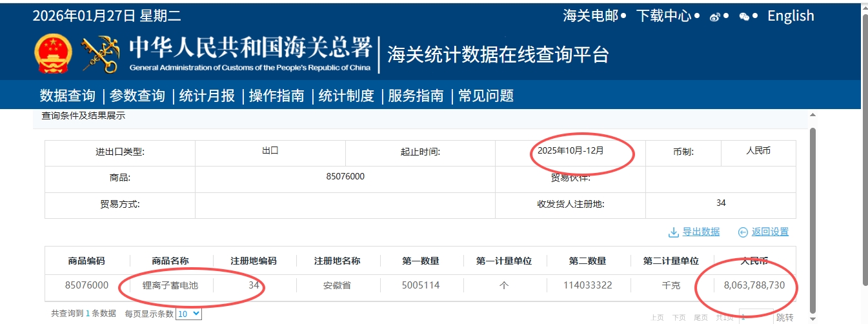Open the 常见问题 menu
Viewport: 868px width, 324px height.
486,96
